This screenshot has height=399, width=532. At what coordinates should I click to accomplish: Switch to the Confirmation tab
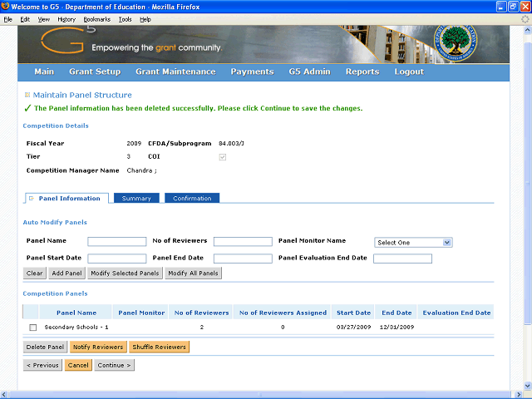[192, 199]
